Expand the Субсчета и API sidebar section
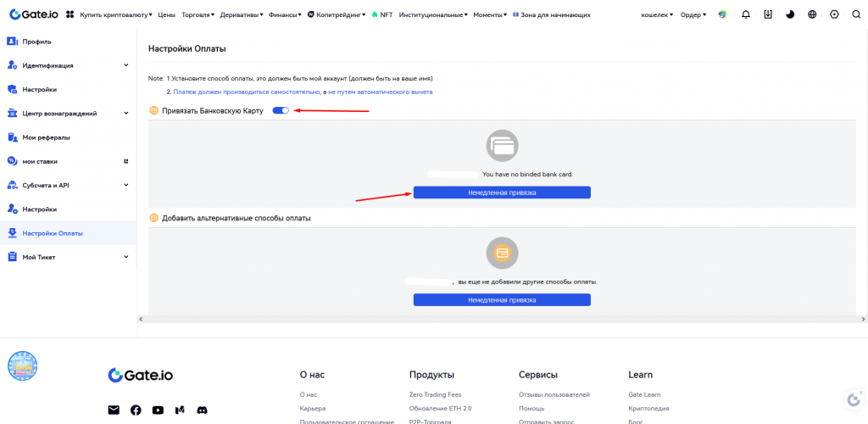868x424 pixels. pyautogui.click(x=125, y=185)
